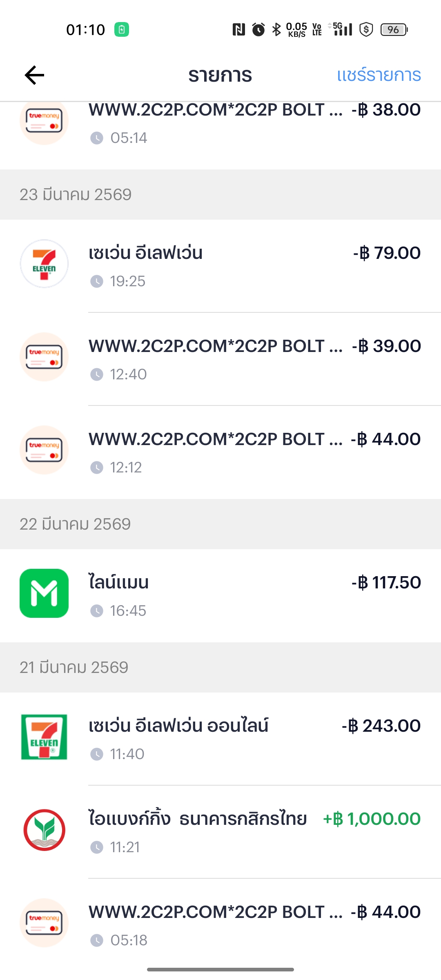The height and width of the screenshot is (980, 441).
Task: Open เซเว่น อีเลฟเว่น ออนไลน์ ฿243.00 transaction
Action: (x=220, y=739)
